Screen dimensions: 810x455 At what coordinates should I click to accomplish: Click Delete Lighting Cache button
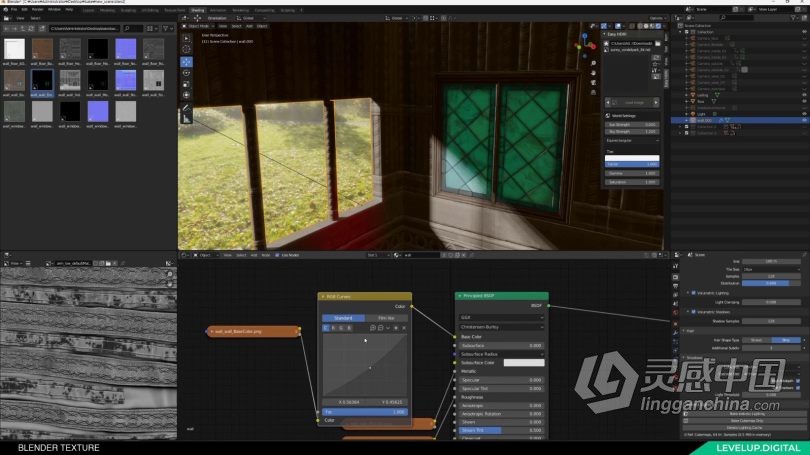click(x=747, y=428)
